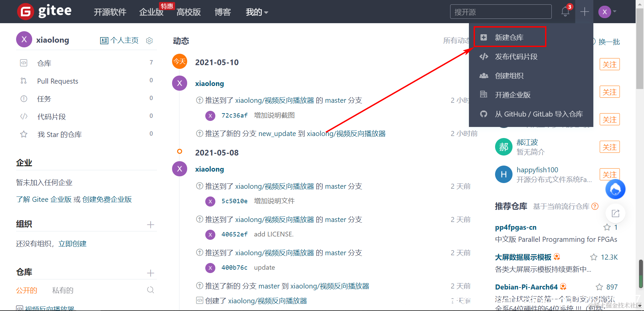This screenshot has height=311, width=644.
Task: Click 立即创建 organization link
Action: click(72, 243)
